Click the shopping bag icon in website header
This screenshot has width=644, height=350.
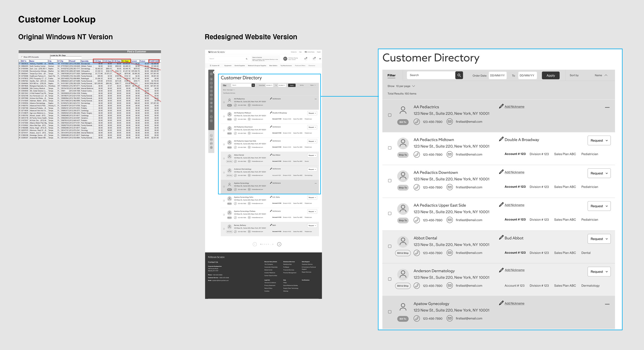click(314, 58)
